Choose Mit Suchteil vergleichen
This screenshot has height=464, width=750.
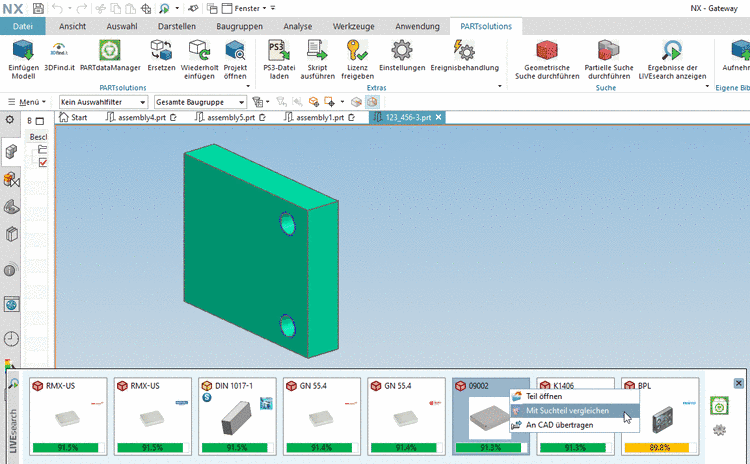(575, 410)
